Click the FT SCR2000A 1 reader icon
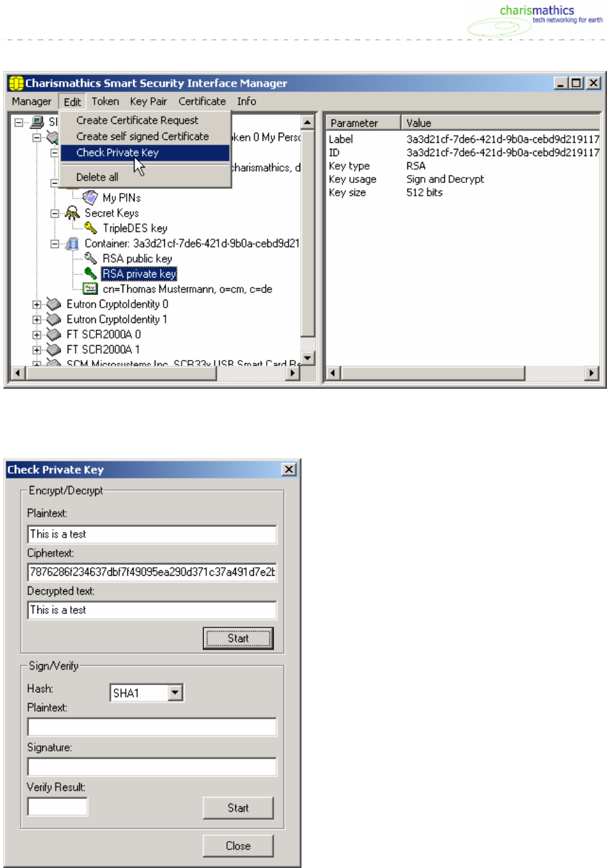 tap(55, 349)
